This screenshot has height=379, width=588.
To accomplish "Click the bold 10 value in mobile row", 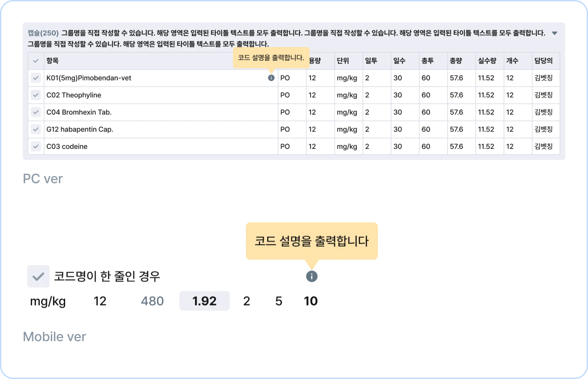I will pyautogui.click(x=311, y=301).
